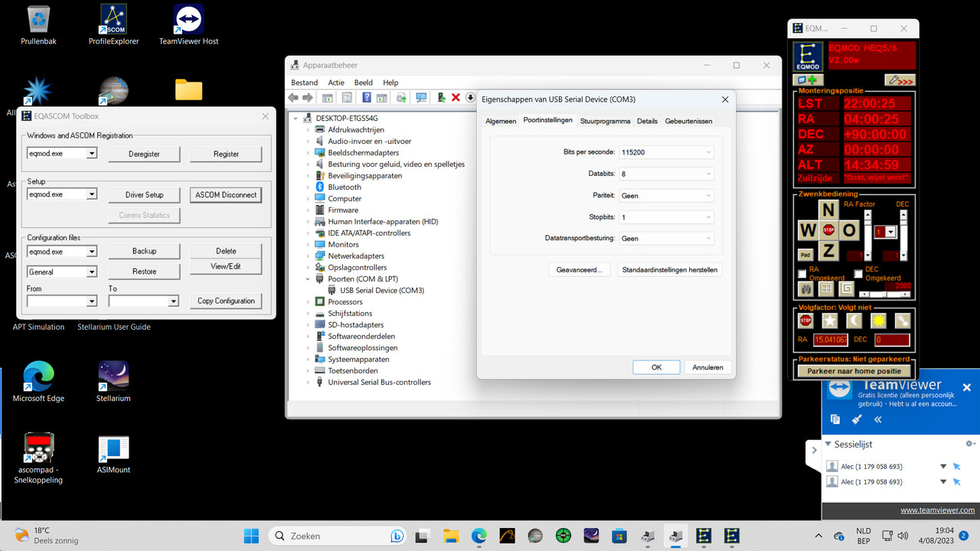This screenshot has width=980, height=551.
Task: Click the Zoeken taskbar search box
Action: [x=338, y=536]
